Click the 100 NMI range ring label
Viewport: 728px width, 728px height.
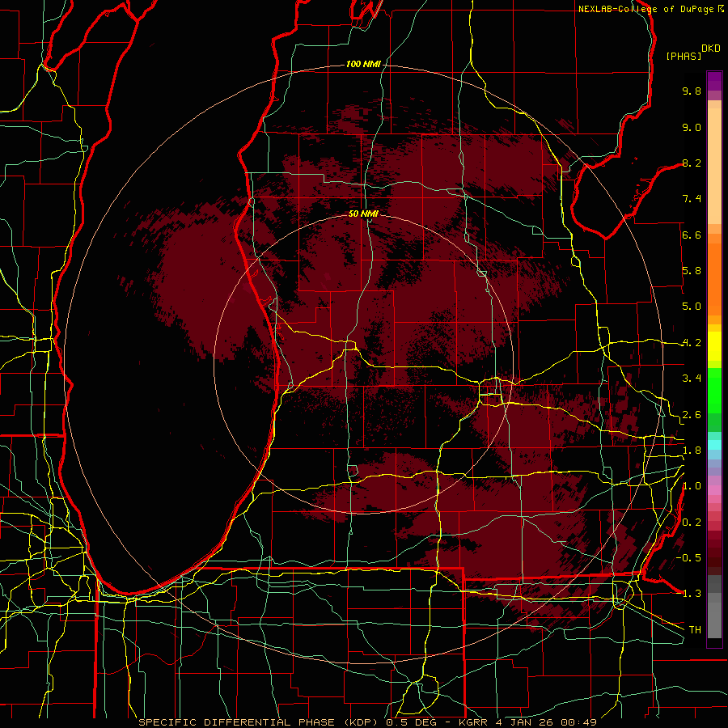(x=363, y=64)
